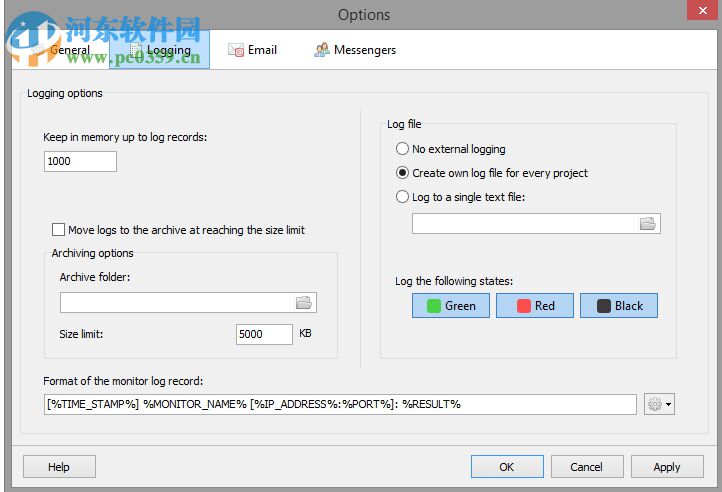Switch to the Messengers tab
The image size is (722, 492).
[x=355, y=50]
